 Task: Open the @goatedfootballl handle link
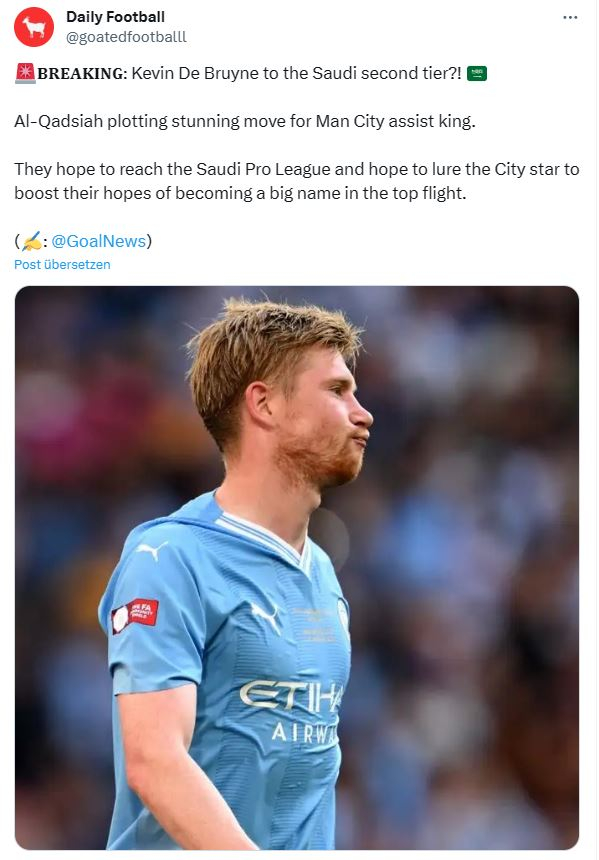coord(126,37)
